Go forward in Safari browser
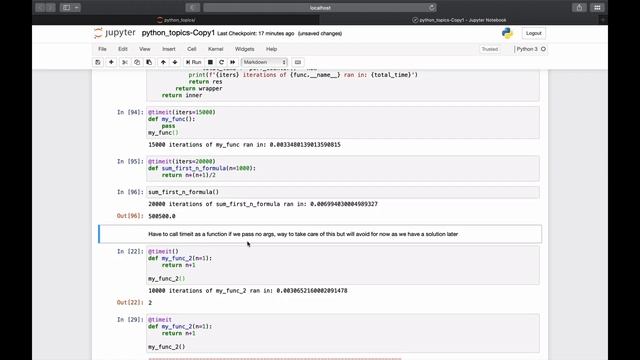640x360 pixels. coord(51,7)
